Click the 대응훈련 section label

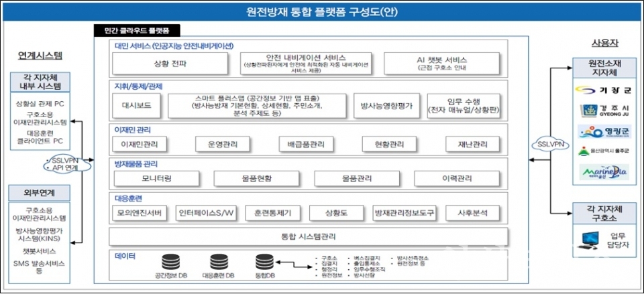pyautogui.click(x=128, y=198)
